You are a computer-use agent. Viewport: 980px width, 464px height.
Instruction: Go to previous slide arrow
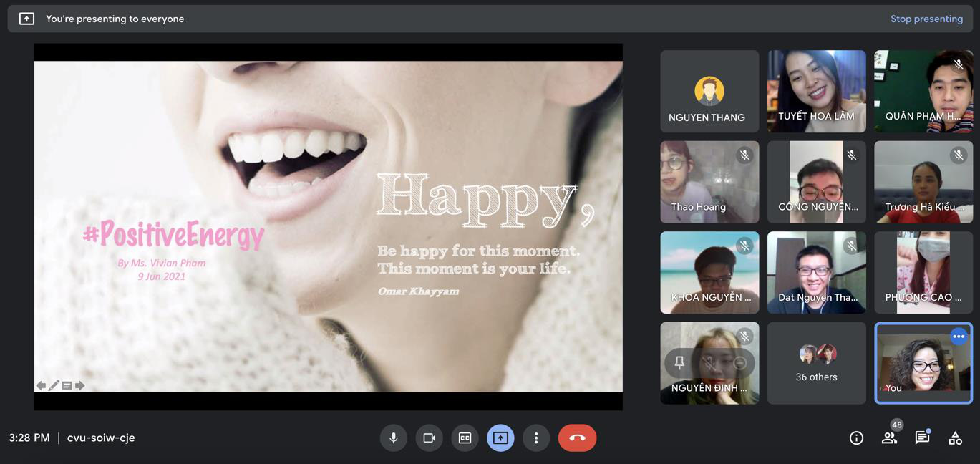click(x=41, y=385)
